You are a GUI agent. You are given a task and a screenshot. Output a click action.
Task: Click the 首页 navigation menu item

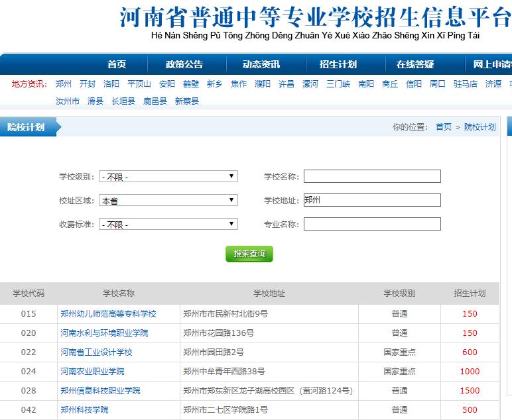(117, 64)
